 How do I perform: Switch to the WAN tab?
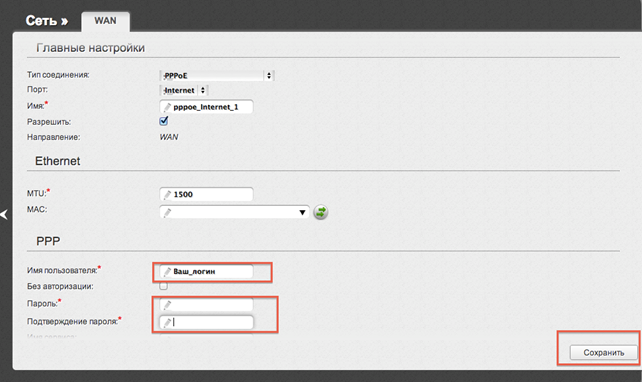tap(105, 21)
